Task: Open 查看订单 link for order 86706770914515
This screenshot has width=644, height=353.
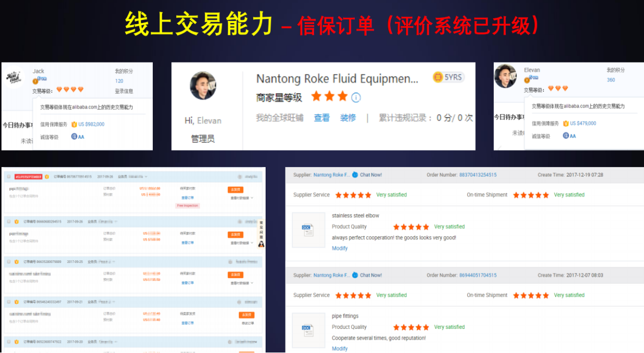Action: click(188, 197)
